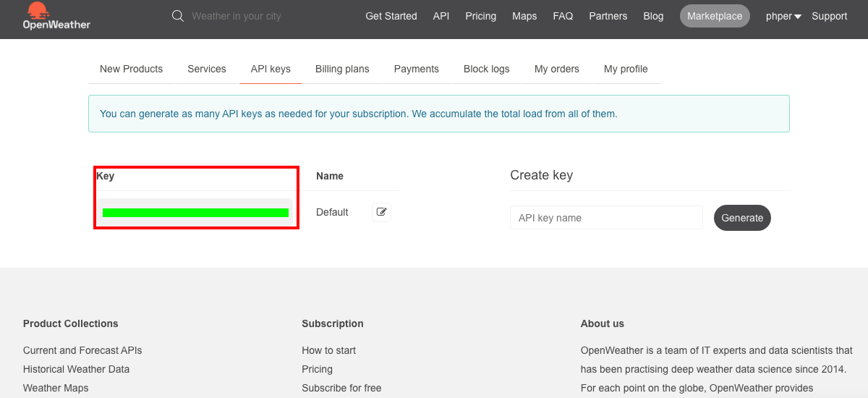This screenshot has width=868, height=398.
Task: View the My orders tab
Action: pyautogui.click(x=556, y=69)
